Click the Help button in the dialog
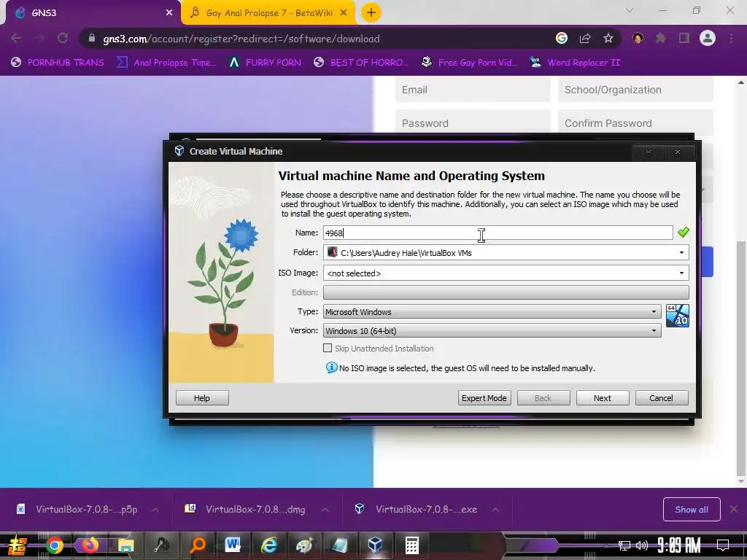 202,398
